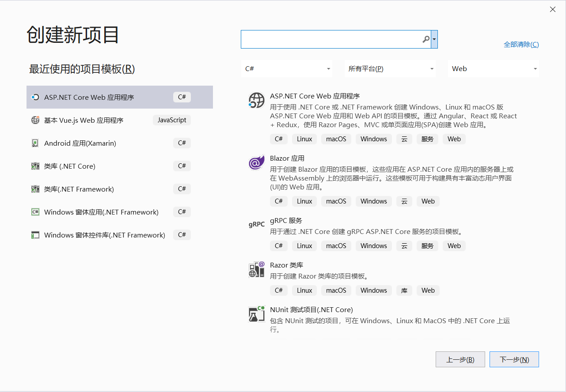566x392 pixels.
Task: Select recent Windows 窗体控件库(.NET Framework)
Action: click(x=120, y=235)
